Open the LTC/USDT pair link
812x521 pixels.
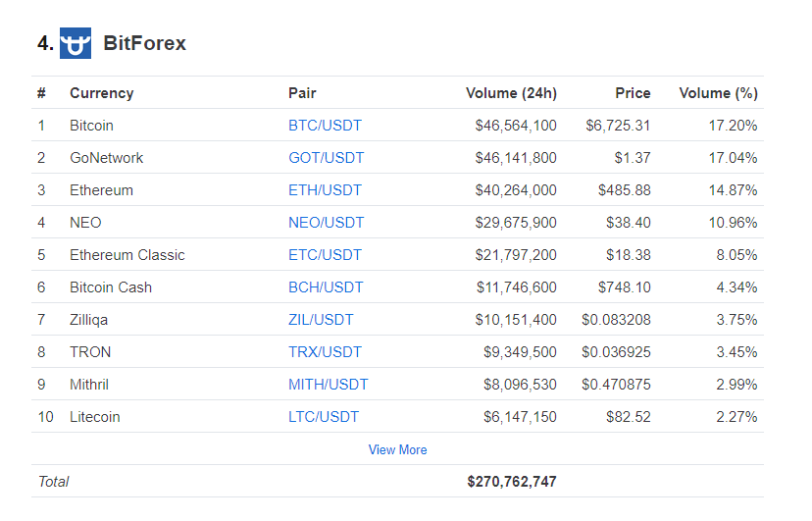pyautogui.click(x=324, y=417)
